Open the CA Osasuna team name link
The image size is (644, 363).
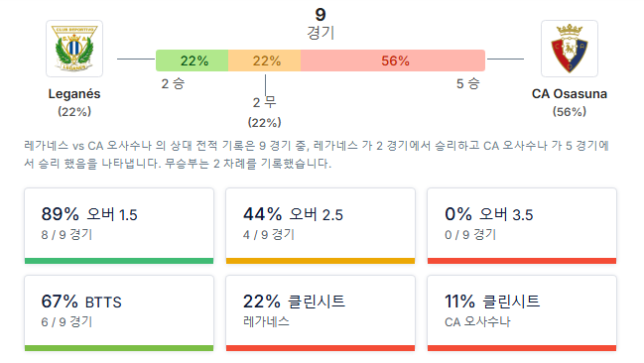[x=570, y=94]
